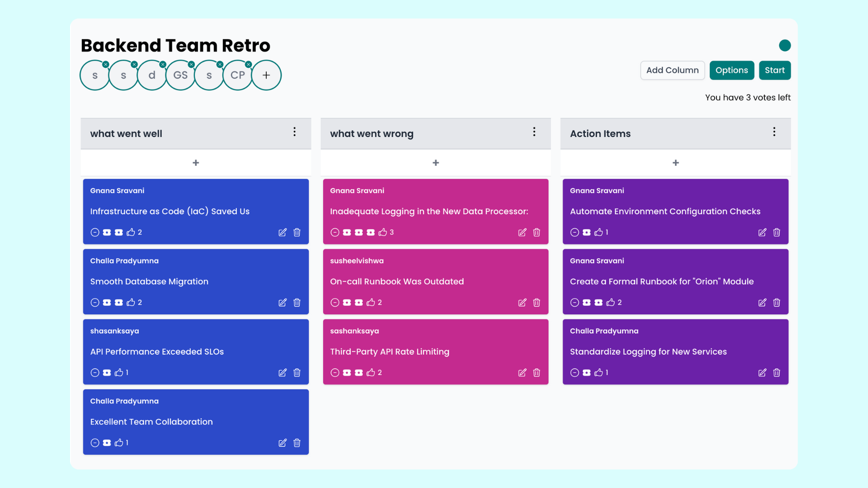
Task: Remove the CP participant avatar
Action: point(248,65)
